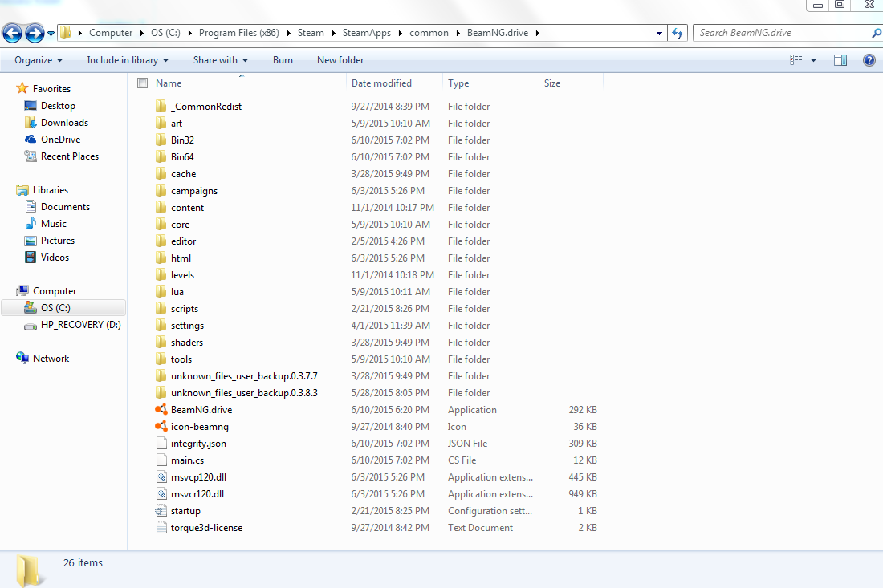
Task: Expand the arrow after common breadcrumb
Action: [458, 33]
